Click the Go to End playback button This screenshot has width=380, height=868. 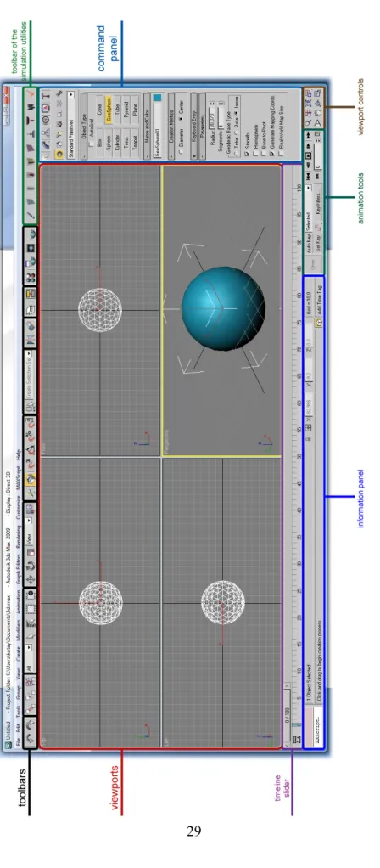coord(308,135)
